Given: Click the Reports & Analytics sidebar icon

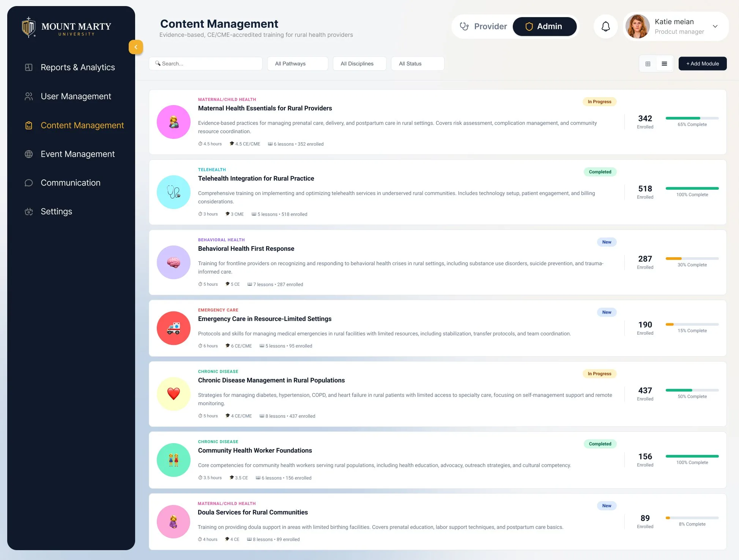Looking at the screenshot, I should pos(28,68).
